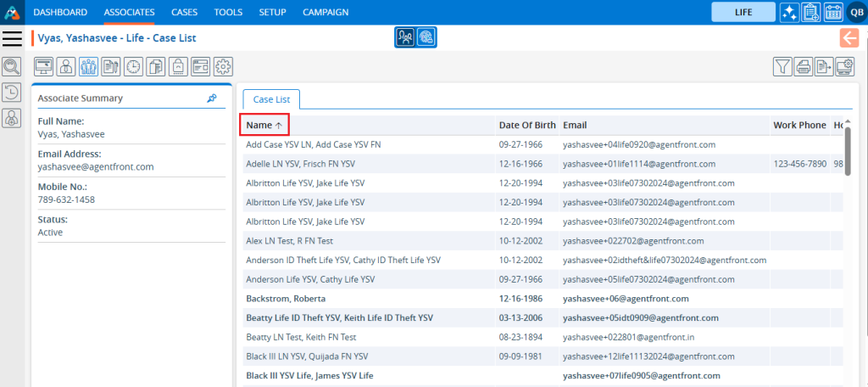Open the gear settings icon in toolbar

223,67
